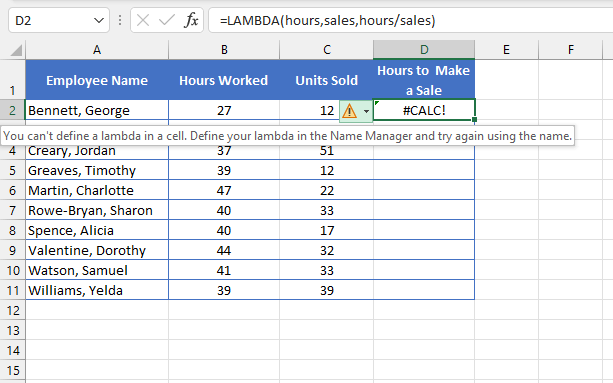The height and width of the screenshot is (383, 613).
Task: Select the cell Rowe-Bryan, Sharon
Action: pos(97,210)
